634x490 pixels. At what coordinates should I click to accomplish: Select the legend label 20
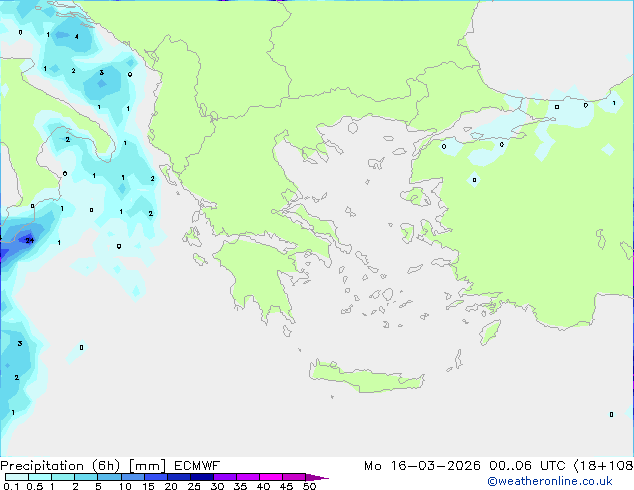171,486
